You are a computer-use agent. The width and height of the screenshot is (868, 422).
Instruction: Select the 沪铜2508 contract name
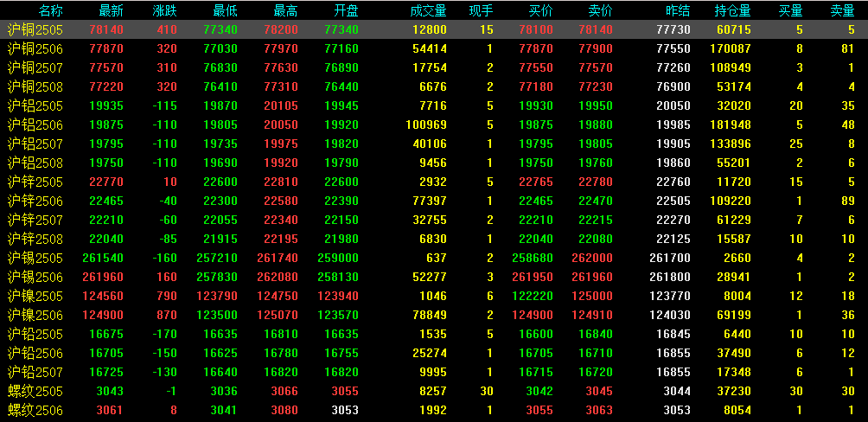(35, 86)
